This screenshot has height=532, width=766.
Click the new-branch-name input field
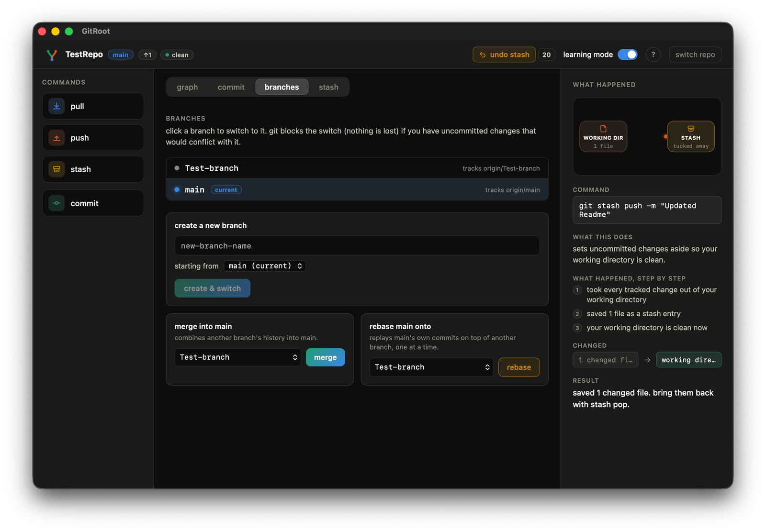click(357, 246)
